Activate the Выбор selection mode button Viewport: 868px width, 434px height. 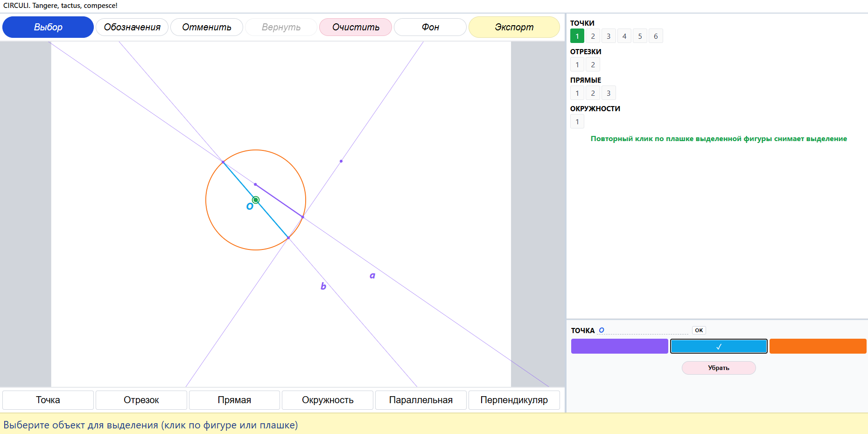(48, 27)
